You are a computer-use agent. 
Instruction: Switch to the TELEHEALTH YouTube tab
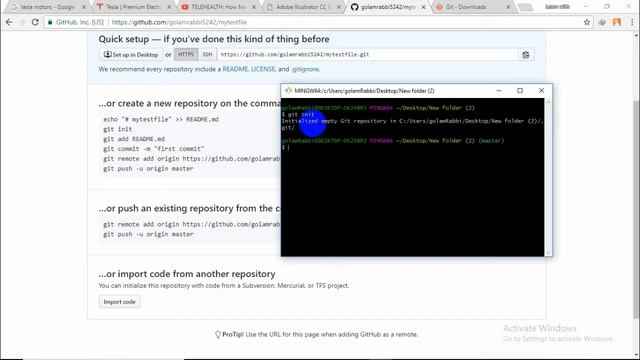[x=217, y=7]
